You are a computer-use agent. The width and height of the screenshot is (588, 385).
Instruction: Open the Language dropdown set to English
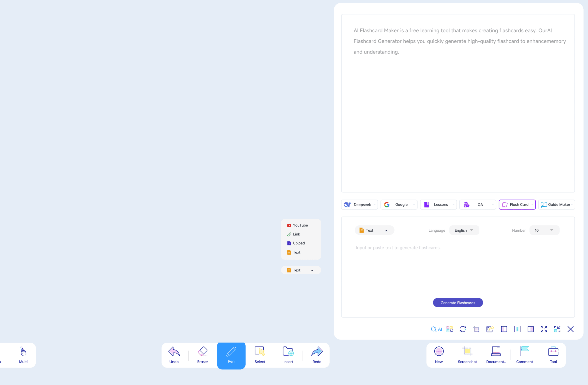(x=464, y=230)
